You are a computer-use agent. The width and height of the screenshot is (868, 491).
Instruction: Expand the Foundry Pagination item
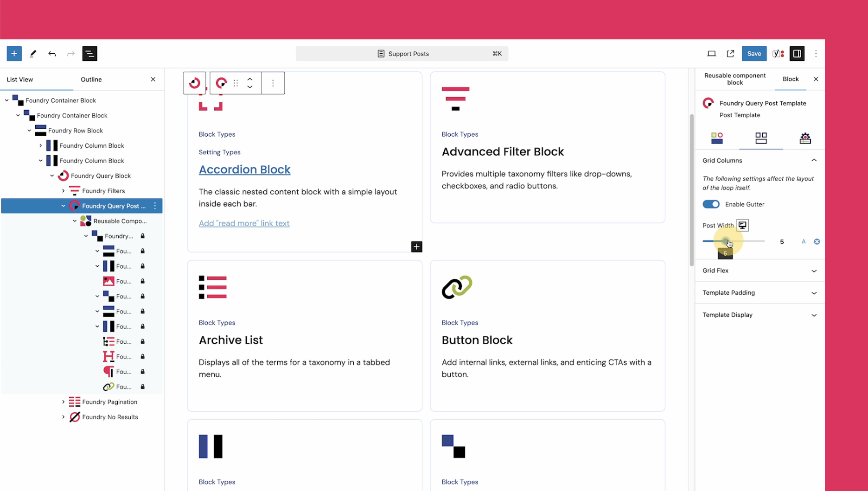pyautogui.click(x=63, y=402)
